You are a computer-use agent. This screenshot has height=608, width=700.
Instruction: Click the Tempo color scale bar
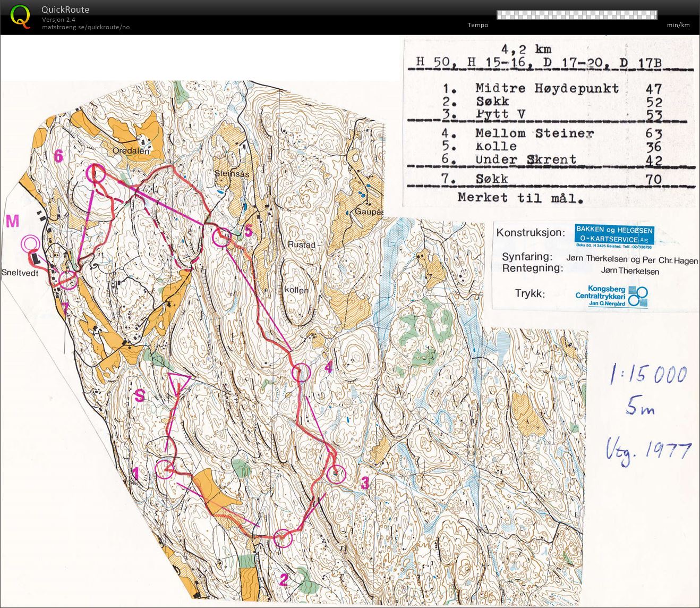tap(577, 15)
